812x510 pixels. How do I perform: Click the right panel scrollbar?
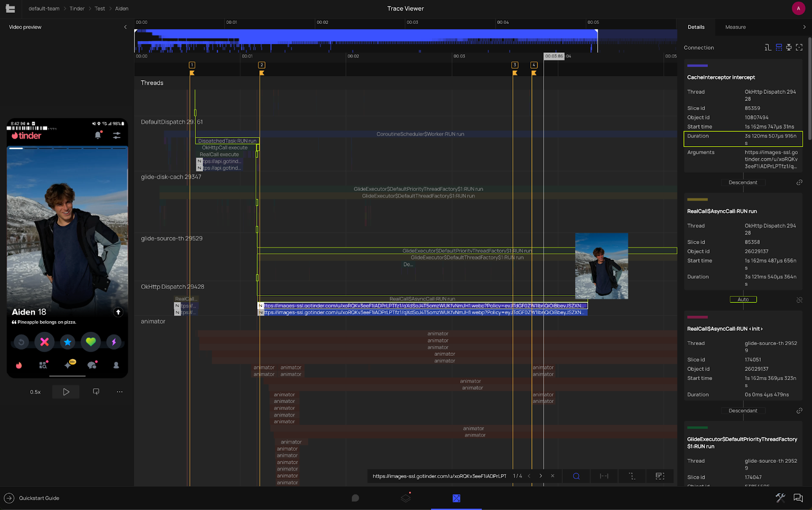[x=809, y=89]
